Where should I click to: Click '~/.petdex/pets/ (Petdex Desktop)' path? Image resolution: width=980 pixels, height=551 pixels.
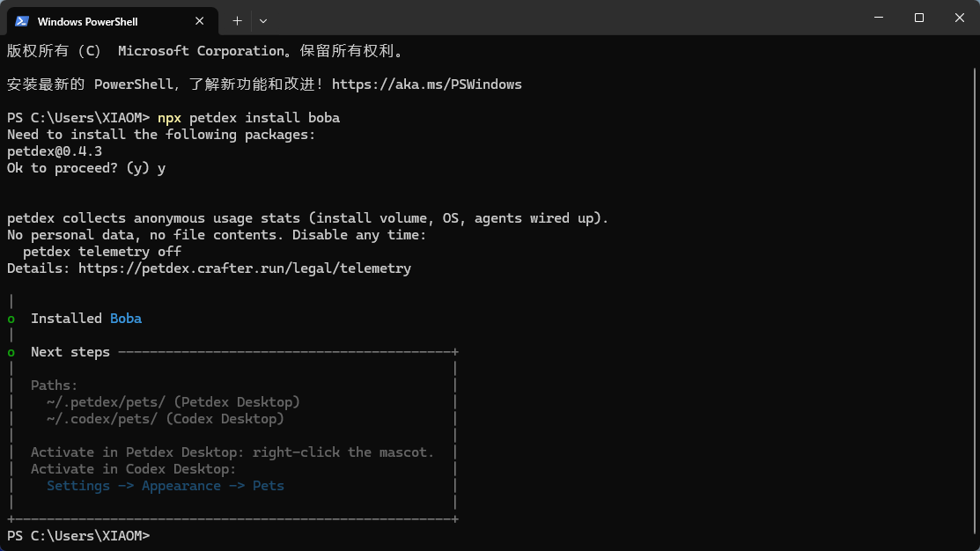click(x=173, y=402)
